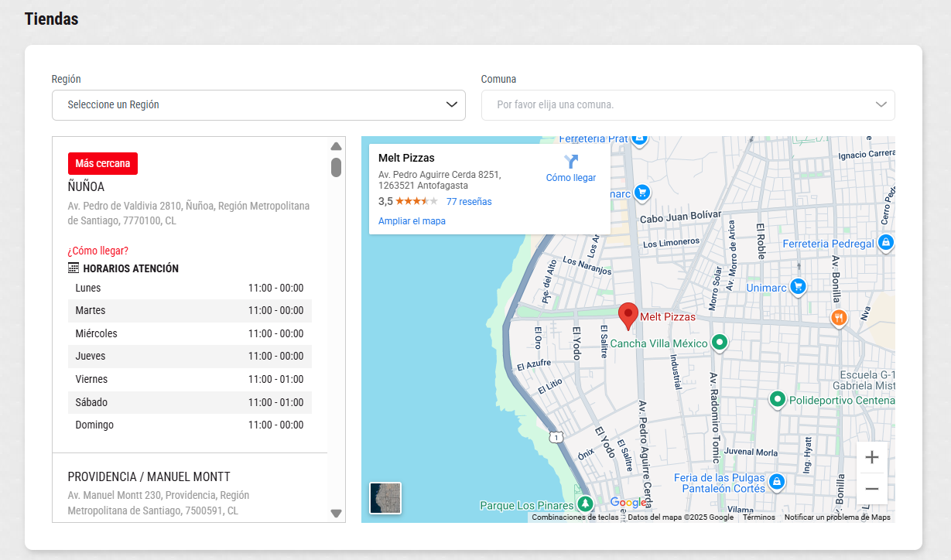
Task: Click the Cancha Villa México green marker
Action: (x=720, y=342)
